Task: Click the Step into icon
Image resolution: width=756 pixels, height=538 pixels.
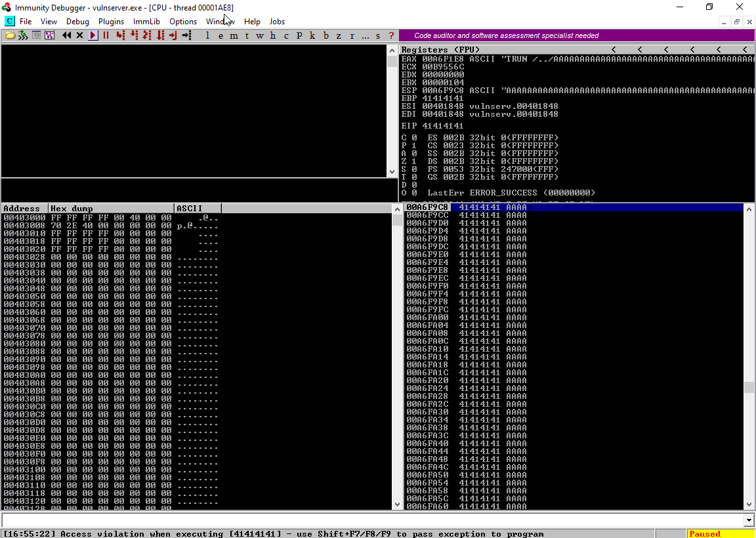Action: coord(120,35)
